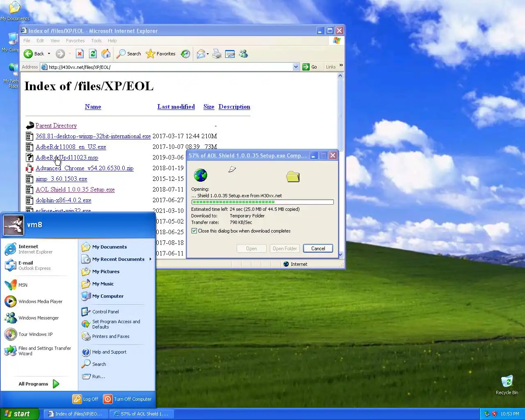This screenshot has height=420, width=525.
Task: Click AdbeRdr11008_en_US.exe link
Action: 71,147
